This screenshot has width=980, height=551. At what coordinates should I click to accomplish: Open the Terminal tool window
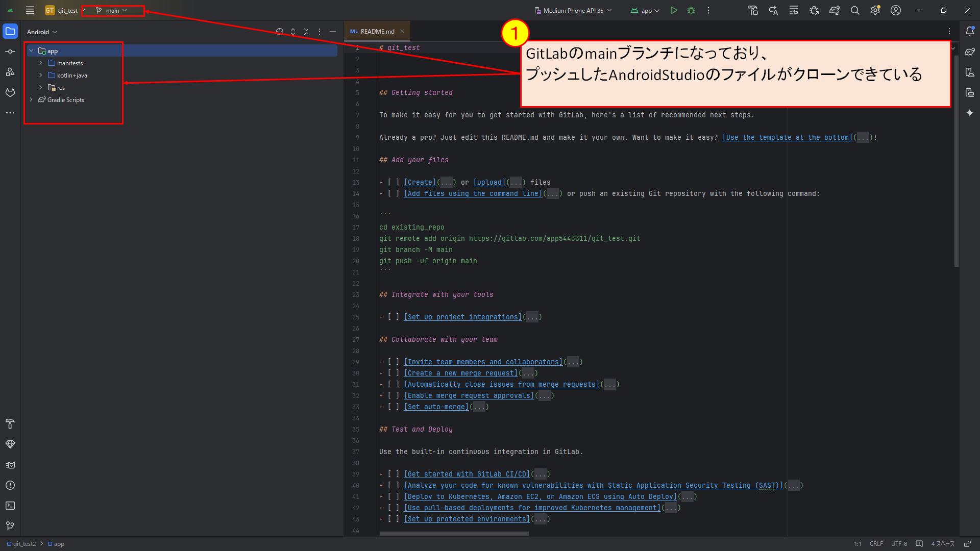(x=10, y=506)
